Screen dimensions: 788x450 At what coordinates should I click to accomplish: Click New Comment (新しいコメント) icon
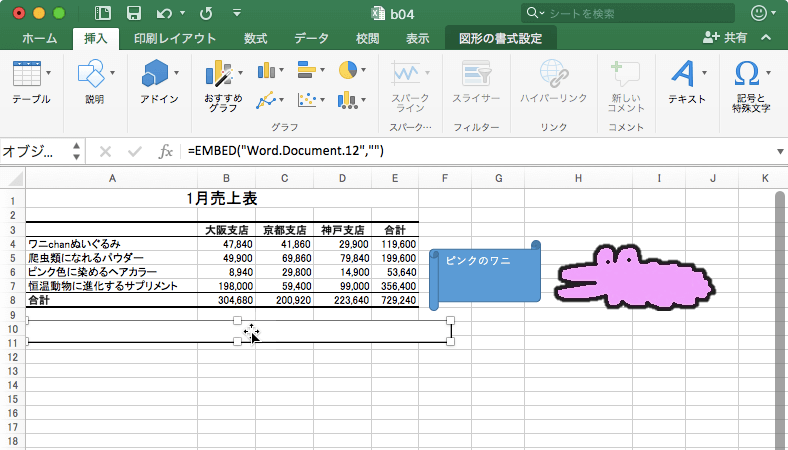tap(625, 74)
